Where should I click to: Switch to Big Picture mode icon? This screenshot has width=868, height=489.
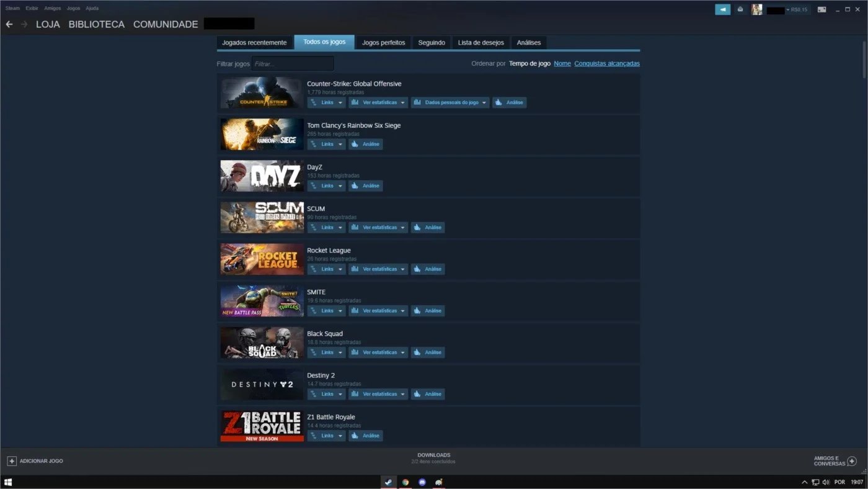point(821,9)
